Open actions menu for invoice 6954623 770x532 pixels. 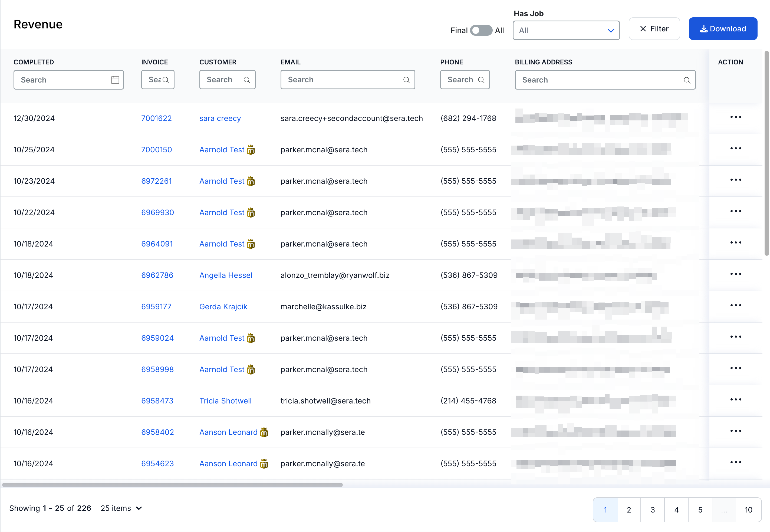coord(735,462)
